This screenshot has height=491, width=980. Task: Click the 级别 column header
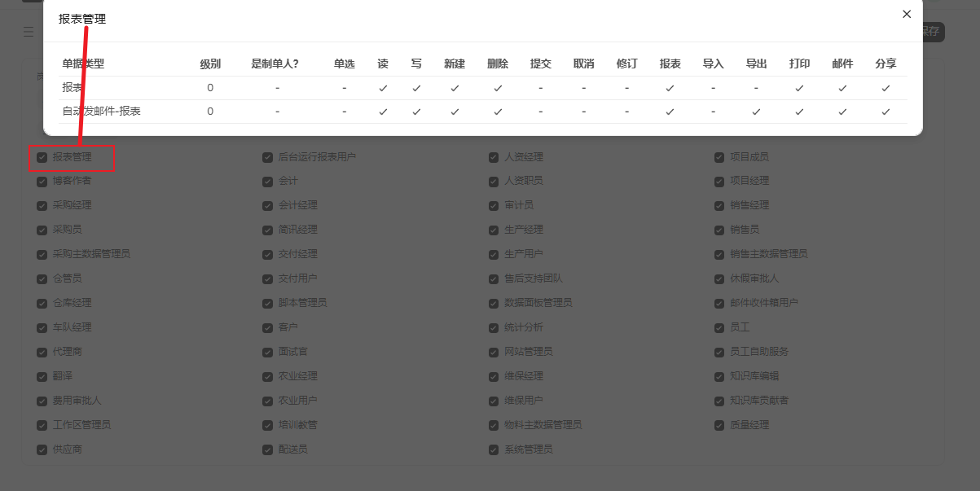(210, 64)
